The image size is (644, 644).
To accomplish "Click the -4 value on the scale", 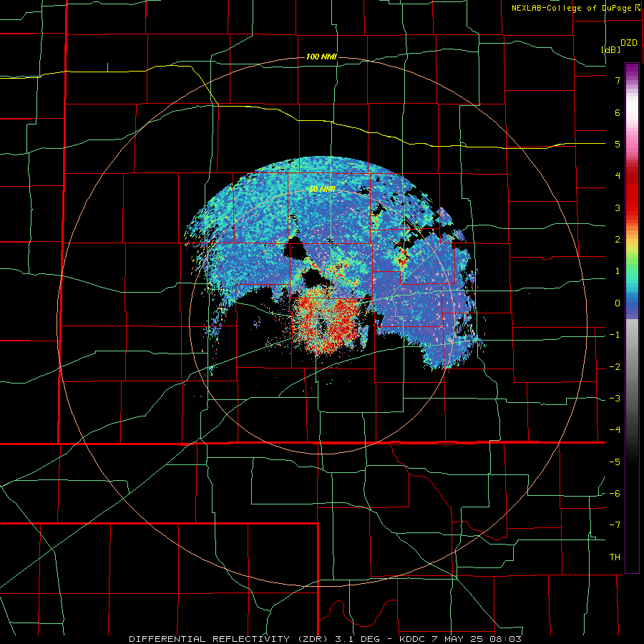I will coord(615,430).
